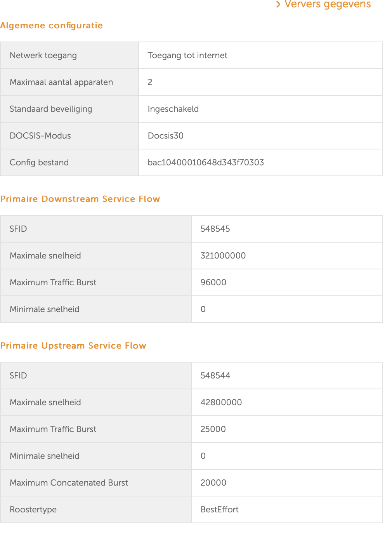The height and width of the screenshot is (538, 392).
Task: Click the Primaire Upstream Service Flow heading
Action: pos(73,346)
